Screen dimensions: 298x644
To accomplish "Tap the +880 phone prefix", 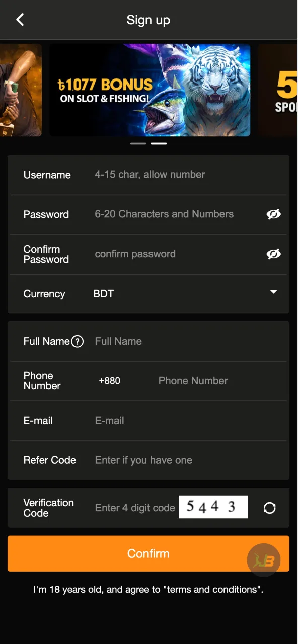I will (x=109, y=381).
